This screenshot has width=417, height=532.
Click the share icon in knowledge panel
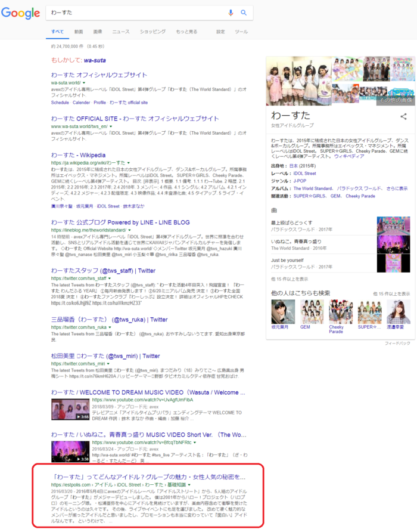pos(403,116)
